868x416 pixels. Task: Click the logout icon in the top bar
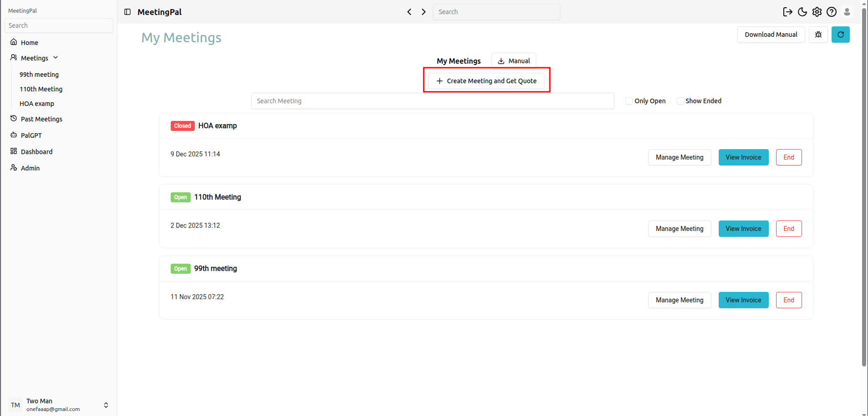788,12
